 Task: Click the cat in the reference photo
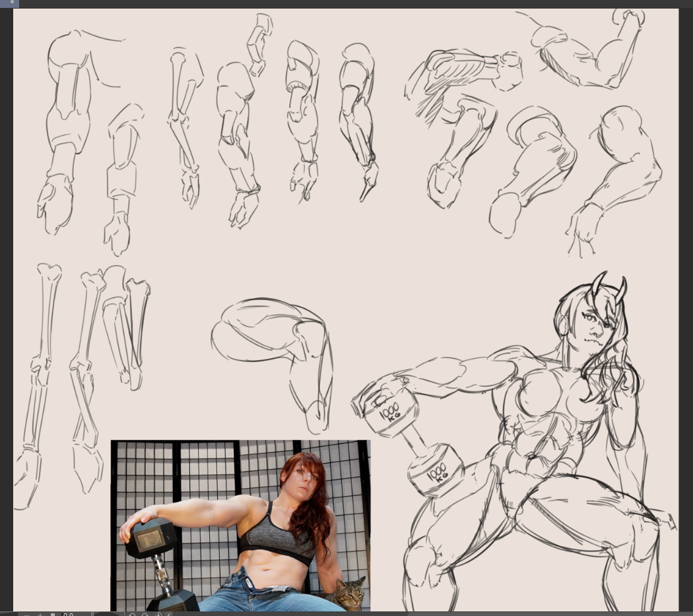[349, 594]
